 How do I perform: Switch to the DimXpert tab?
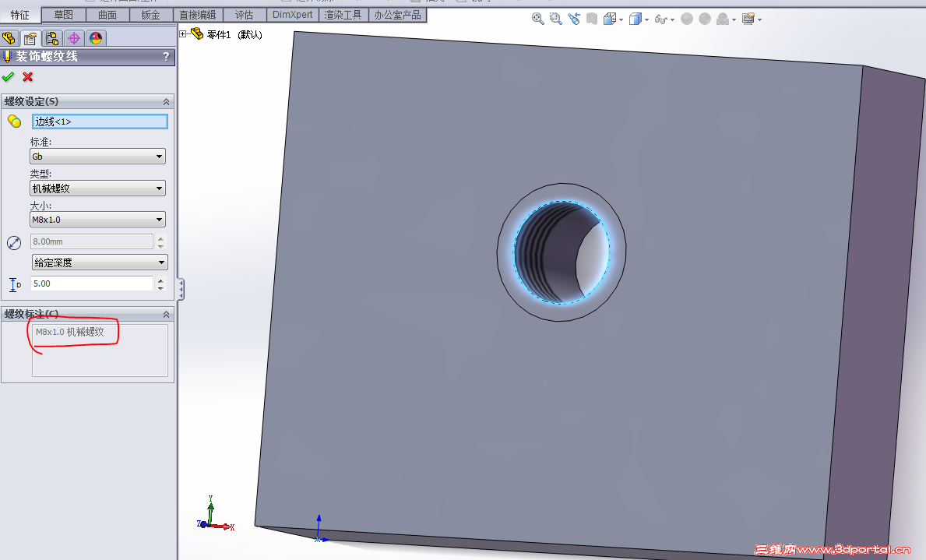click(292, 15)
